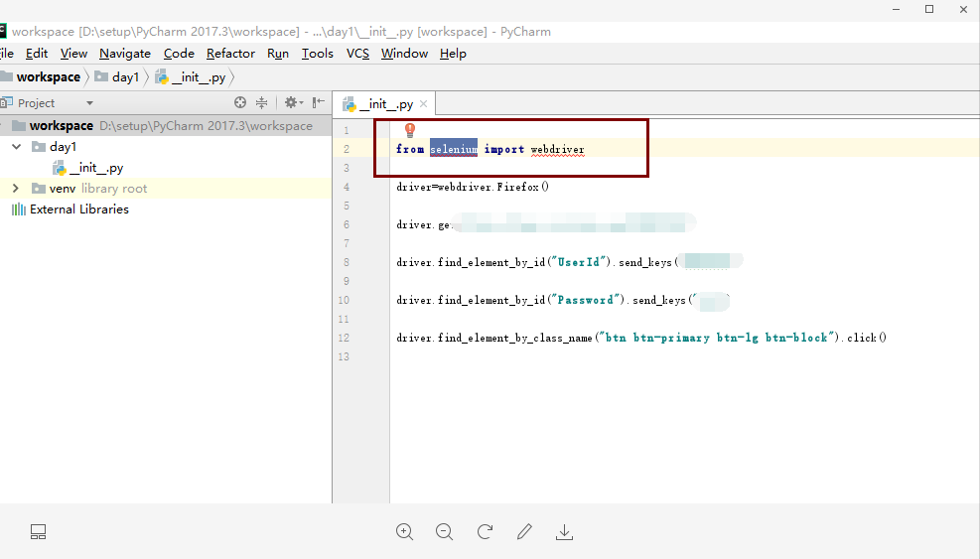Screen dimensions: 980x559
Task: Open the Refactor menu
Action: click(x=230, y=54)
